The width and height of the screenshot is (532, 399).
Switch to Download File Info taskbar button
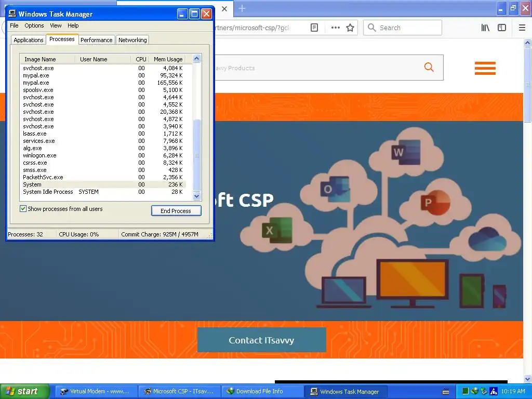(262, 391)
